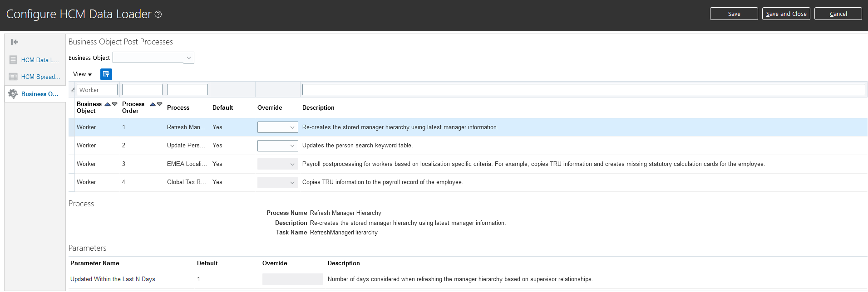868x292 pixels.
Task: Collapse the side navigation panel
Action: pos(15,42)
